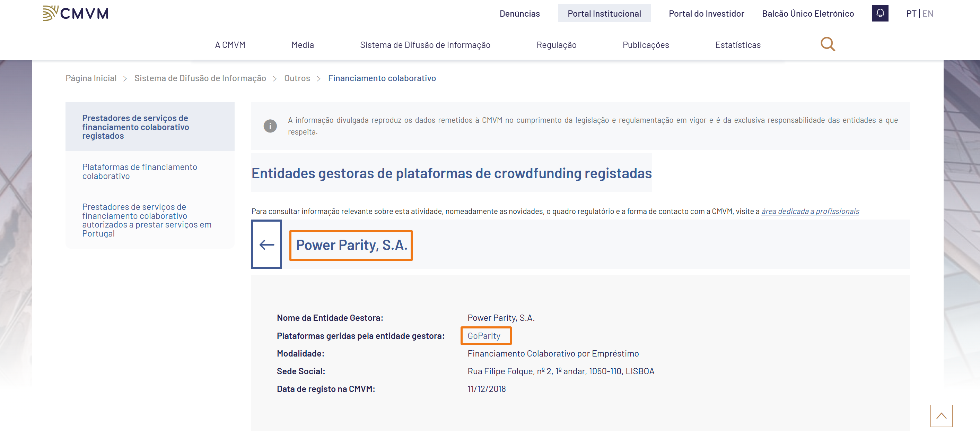This screenshot has width=980, height=437.
Task: Click the Data de registo na CMVM label
Action: 326,389
